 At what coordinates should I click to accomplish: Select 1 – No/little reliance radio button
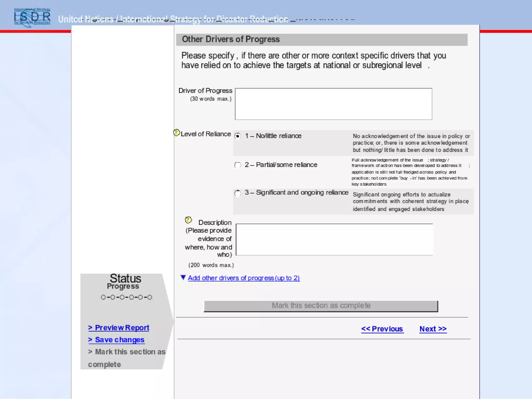(238, 136)
